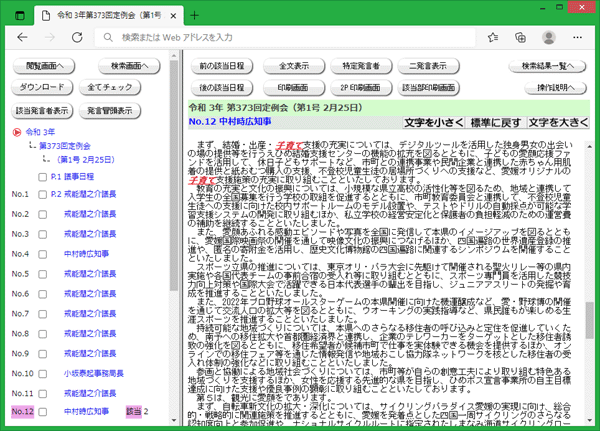The width and height of the screenshot is (600, 431).
Task: Click the highlighted 該当 label on No.12 row
Action: coord(134,412)
